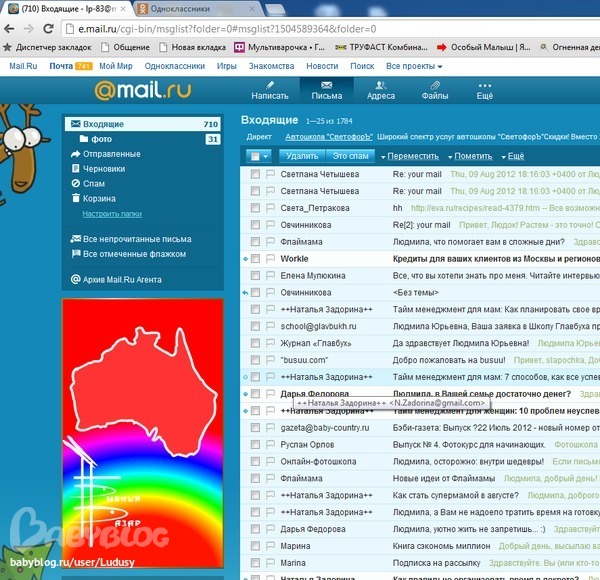Click the Ещё more icon in header

485,90
